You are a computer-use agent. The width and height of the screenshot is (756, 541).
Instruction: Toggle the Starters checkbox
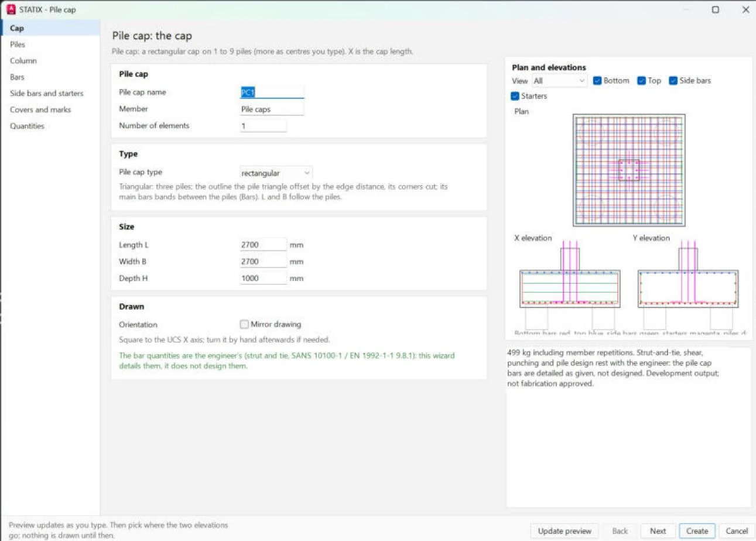[x=515, y=96]
